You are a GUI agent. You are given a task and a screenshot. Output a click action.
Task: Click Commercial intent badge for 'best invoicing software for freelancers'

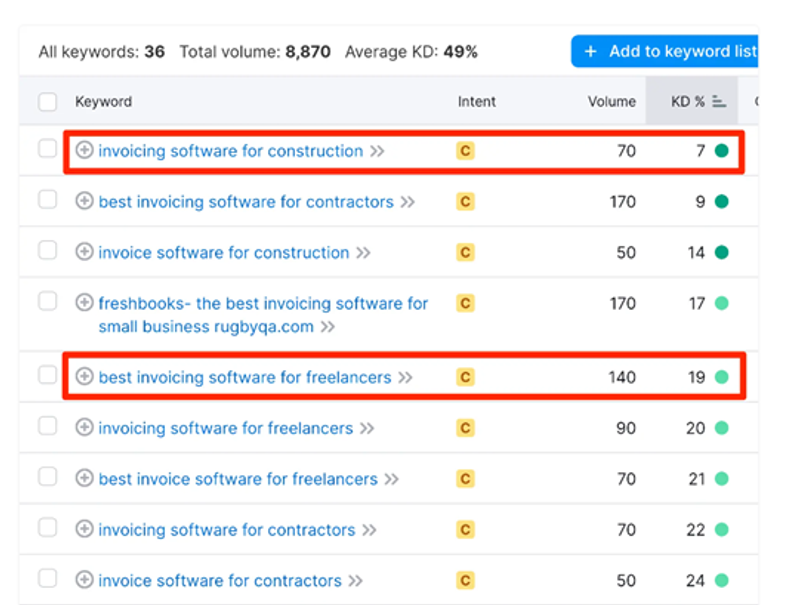click(465, 377)
